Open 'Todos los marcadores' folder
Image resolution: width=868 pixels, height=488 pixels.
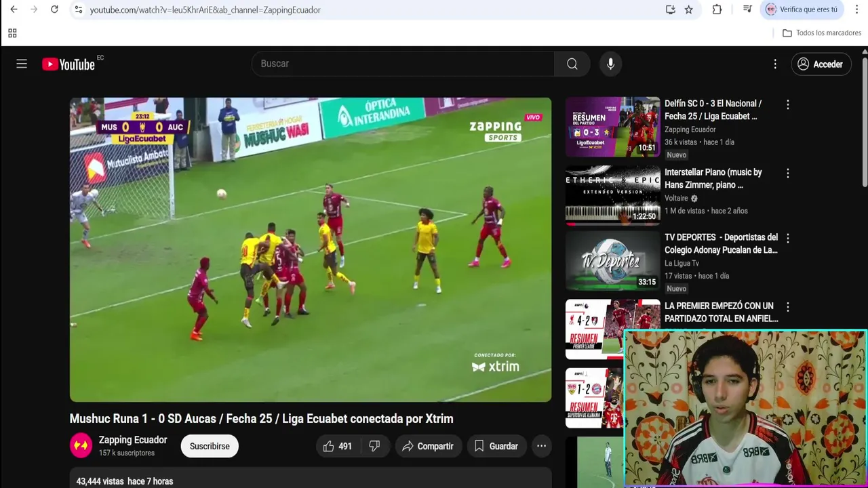point(821,33)
